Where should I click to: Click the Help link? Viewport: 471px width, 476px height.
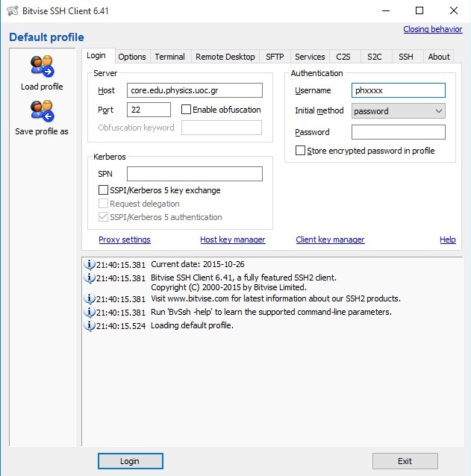448,239
